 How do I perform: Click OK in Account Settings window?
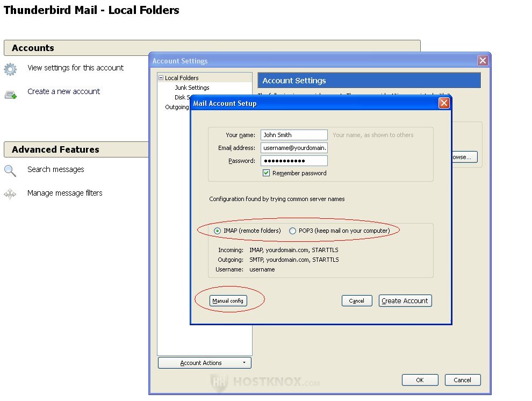coord(420,381)
